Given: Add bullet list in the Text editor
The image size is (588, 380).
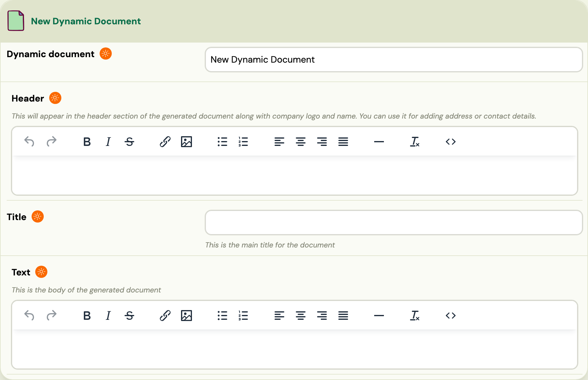Looking at the screenshot, I should pyautogui.click(x=222, y=316).
